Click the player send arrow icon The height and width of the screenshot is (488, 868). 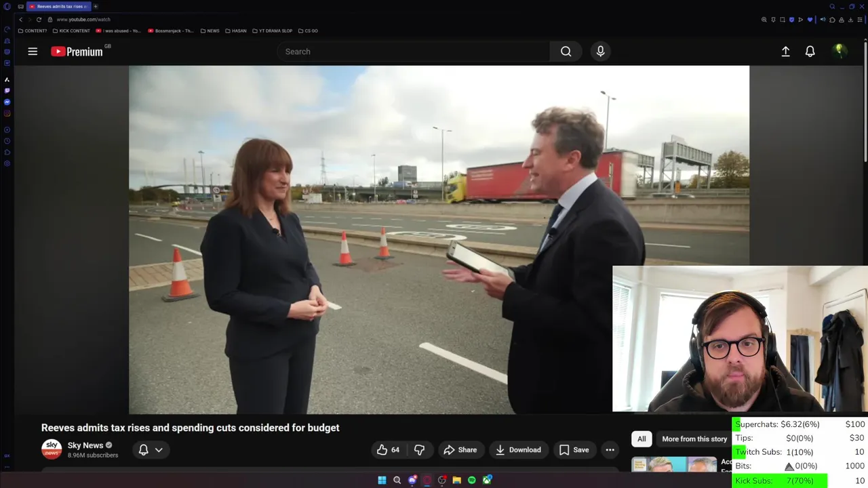coord(800,20)
